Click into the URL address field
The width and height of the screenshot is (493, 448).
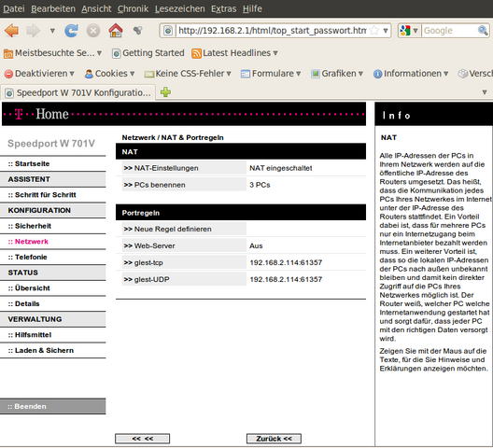click(x=272, y=31)
